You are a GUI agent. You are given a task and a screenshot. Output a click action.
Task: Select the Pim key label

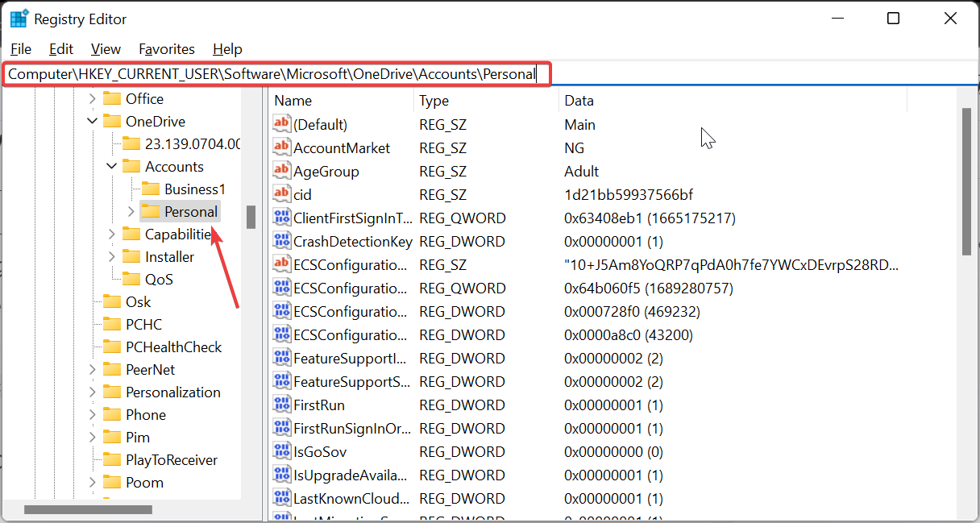(138, 438)
